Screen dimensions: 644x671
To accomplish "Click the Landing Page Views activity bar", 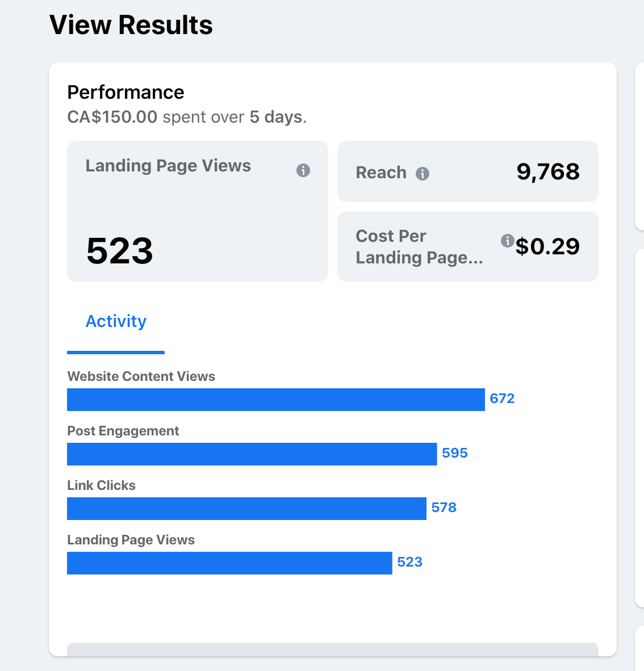I will (229, 563).
